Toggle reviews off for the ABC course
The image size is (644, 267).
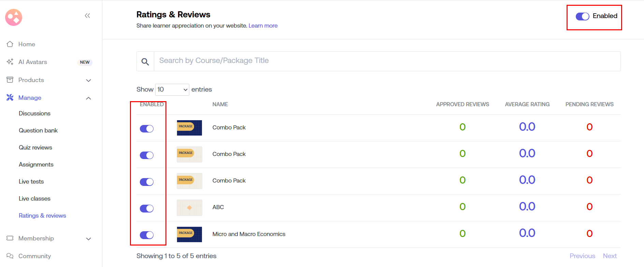click(147, 208)
